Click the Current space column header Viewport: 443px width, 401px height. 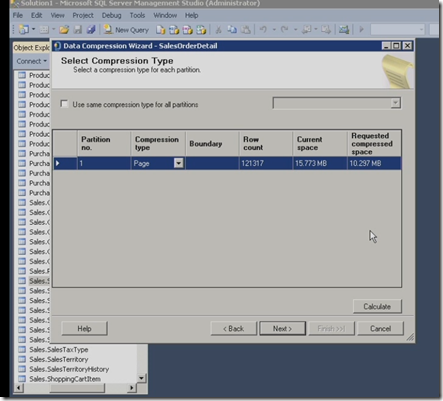pos(320,144)
